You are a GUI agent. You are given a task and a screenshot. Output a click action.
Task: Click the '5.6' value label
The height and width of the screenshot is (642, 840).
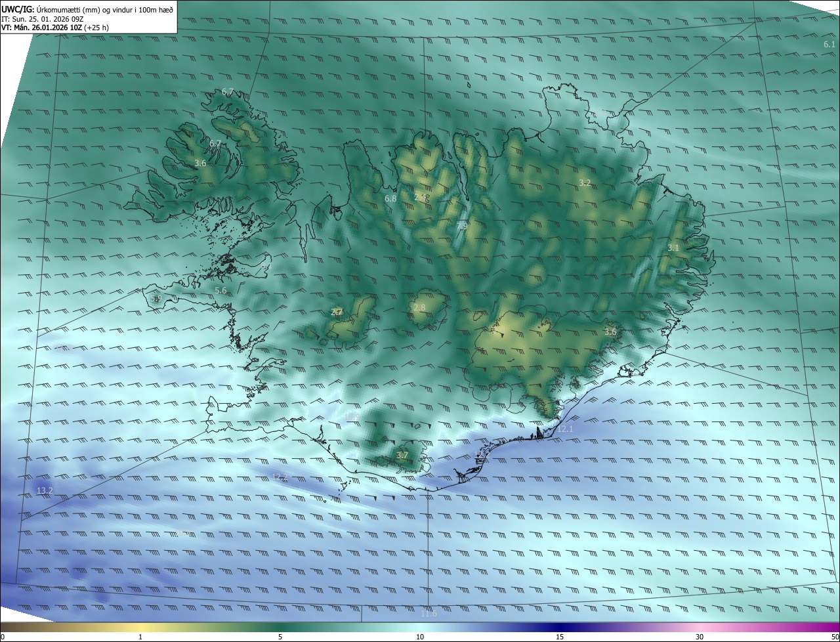pyautogui.click(x=220, y=290)
